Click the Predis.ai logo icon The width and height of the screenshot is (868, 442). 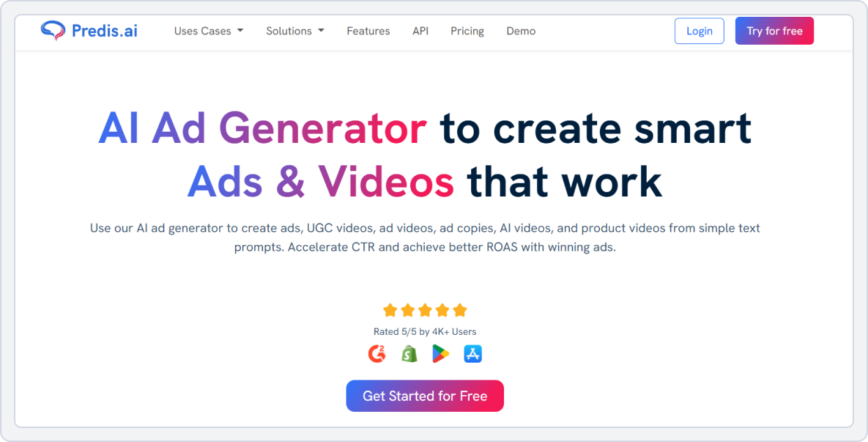point(51,29)
